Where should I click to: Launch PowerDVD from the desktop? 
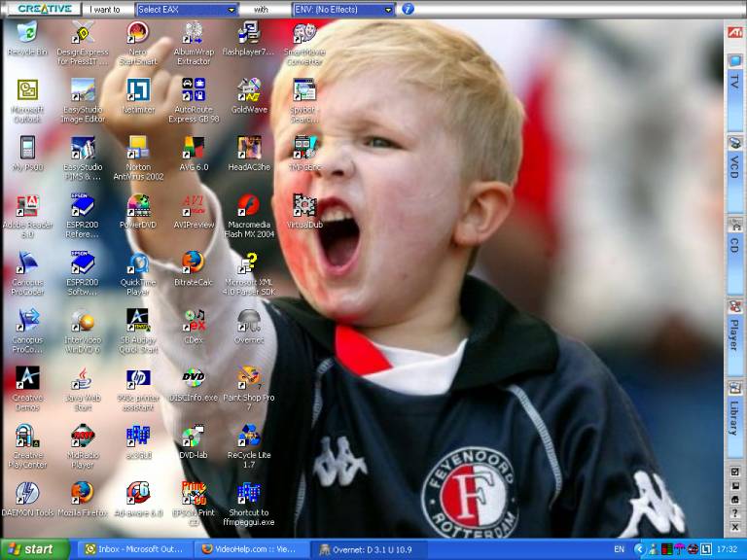tap(138, 205)
